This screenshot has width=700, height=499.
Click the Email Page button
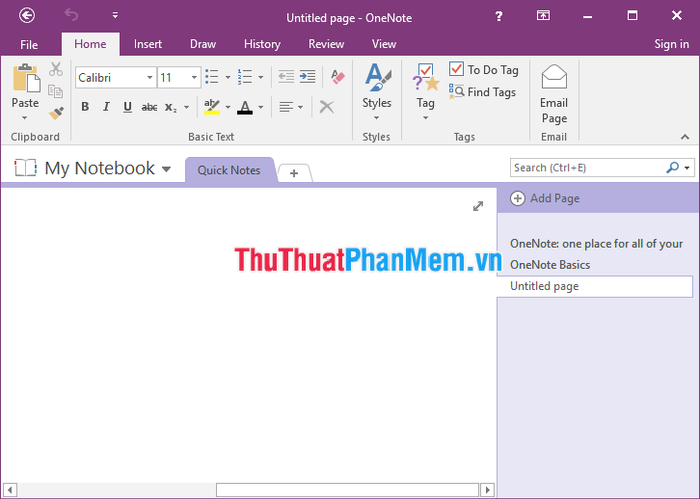554,94
